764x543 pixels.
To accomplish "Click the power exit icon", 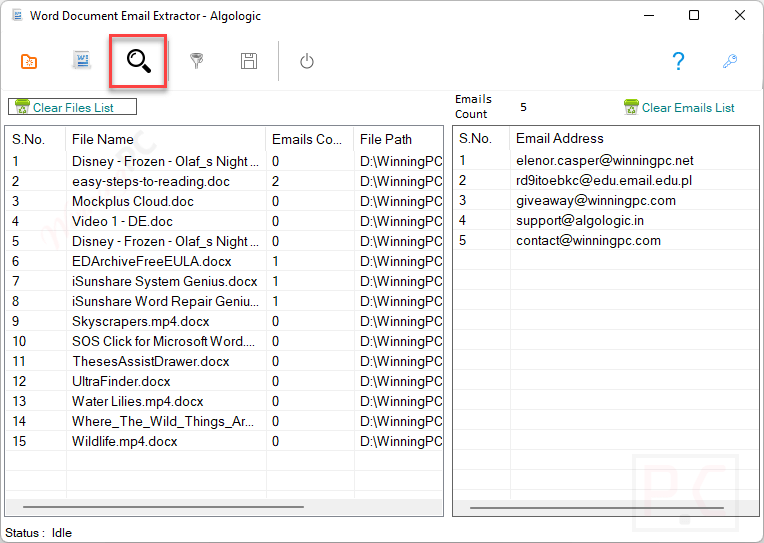I will point(306,61).
